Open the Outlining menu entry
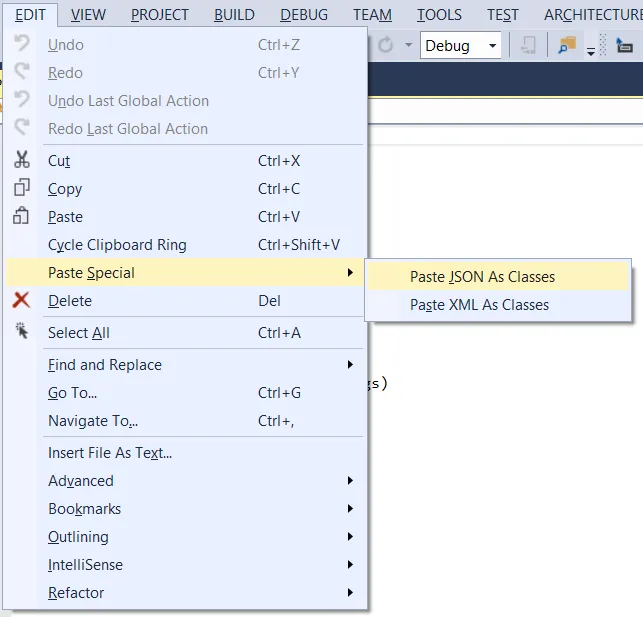This screenshot has height=617, width=643. pyautogui.click(x=186, y=537)
